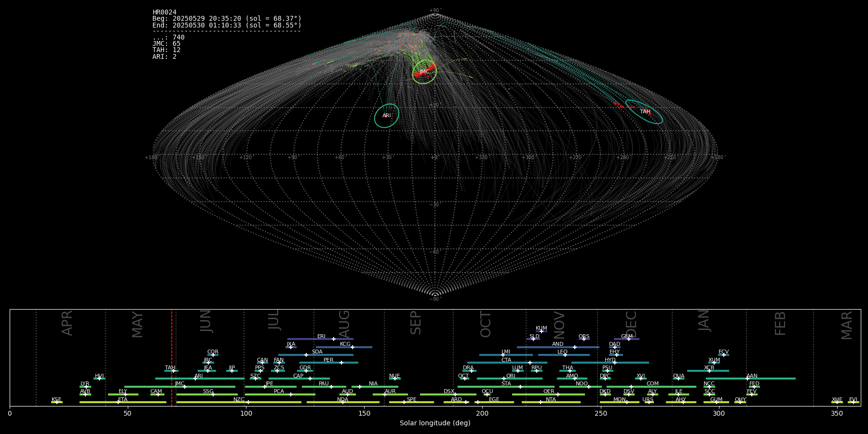Click the HVI shower label in timeline
Viewport: 868px width, 434px height.
(99, 376)
